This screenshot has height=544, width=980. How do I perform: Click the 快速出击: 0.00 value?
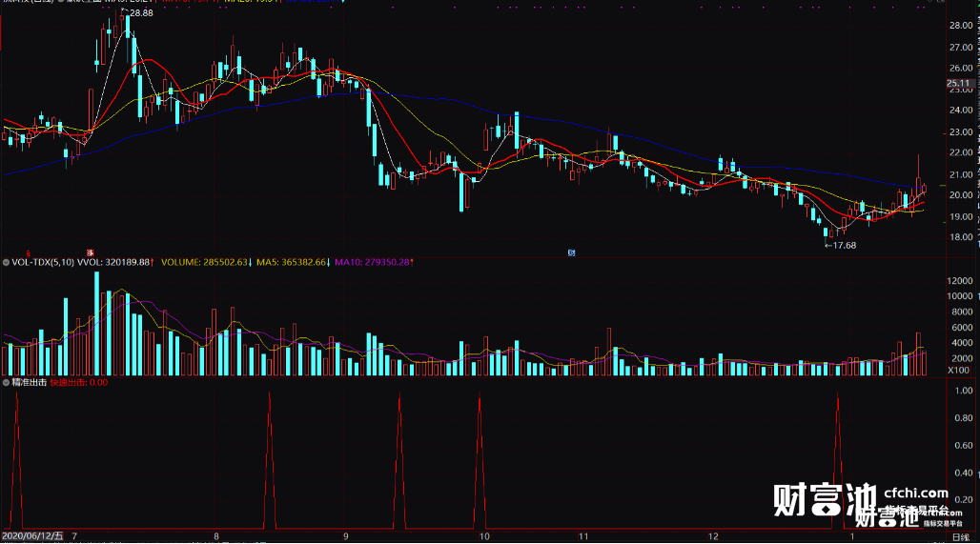79,382
